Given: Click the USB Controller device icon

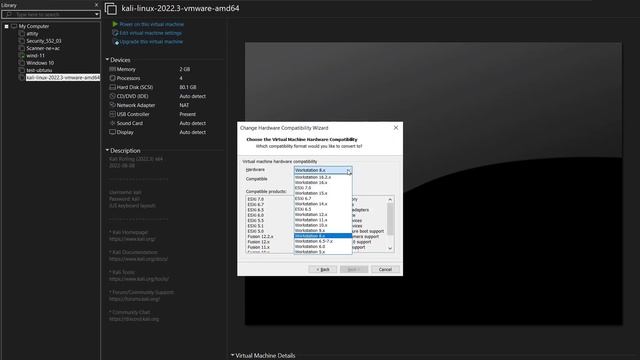Looking at the screenshot, I should tap(112, 114).
